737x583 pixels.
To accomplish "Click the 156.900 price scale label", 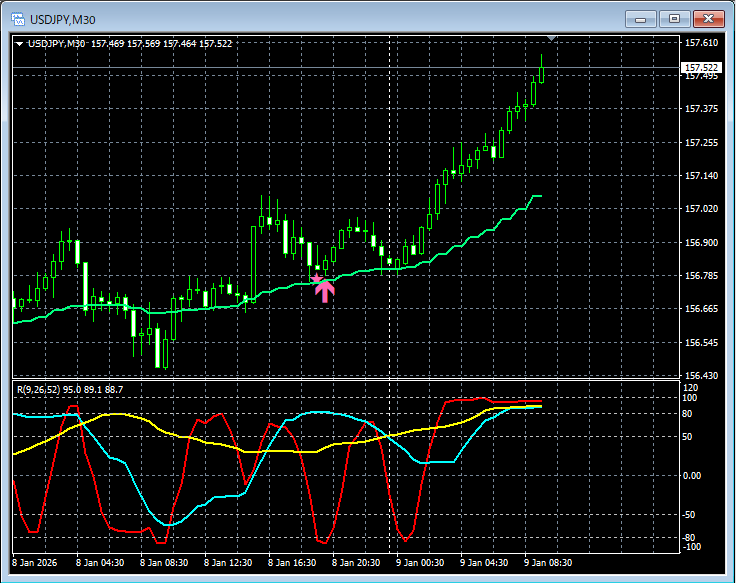I will (701, 243).
